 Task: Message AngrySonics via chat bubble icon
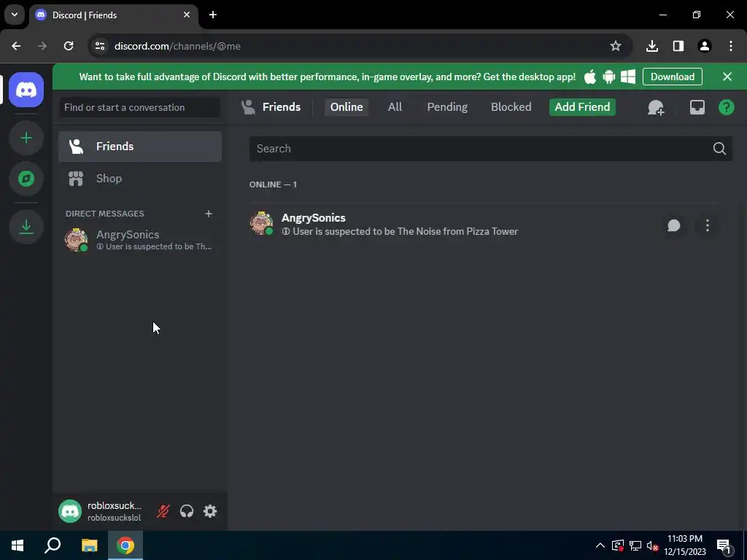pyautogui.click(x=673, y=225)
